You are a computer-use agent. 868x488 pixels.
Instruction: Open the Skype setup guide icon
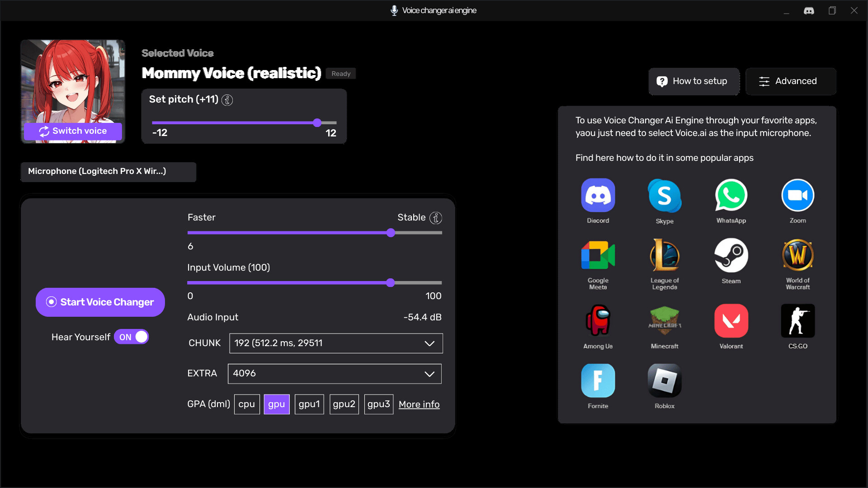pyautogui.click(x=664, y=196)
